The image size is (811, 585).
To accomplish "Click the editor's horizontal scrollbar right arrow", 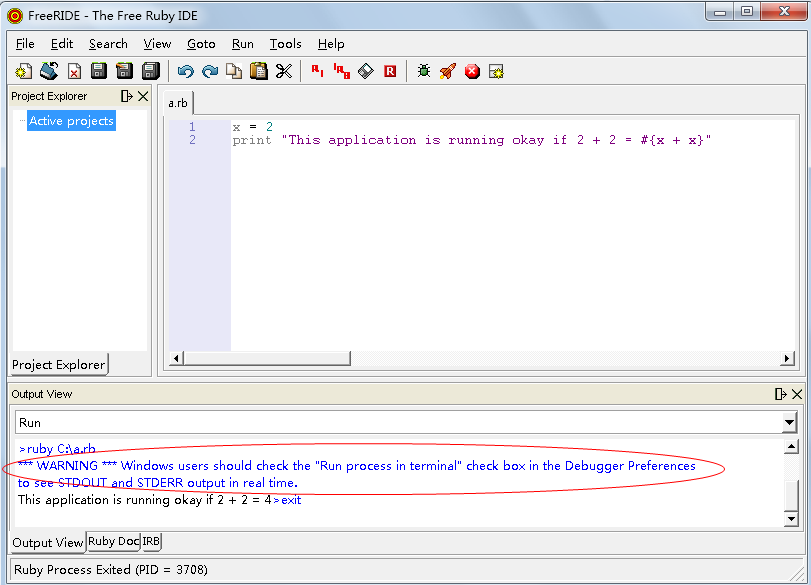I will [x=787, y=358].
